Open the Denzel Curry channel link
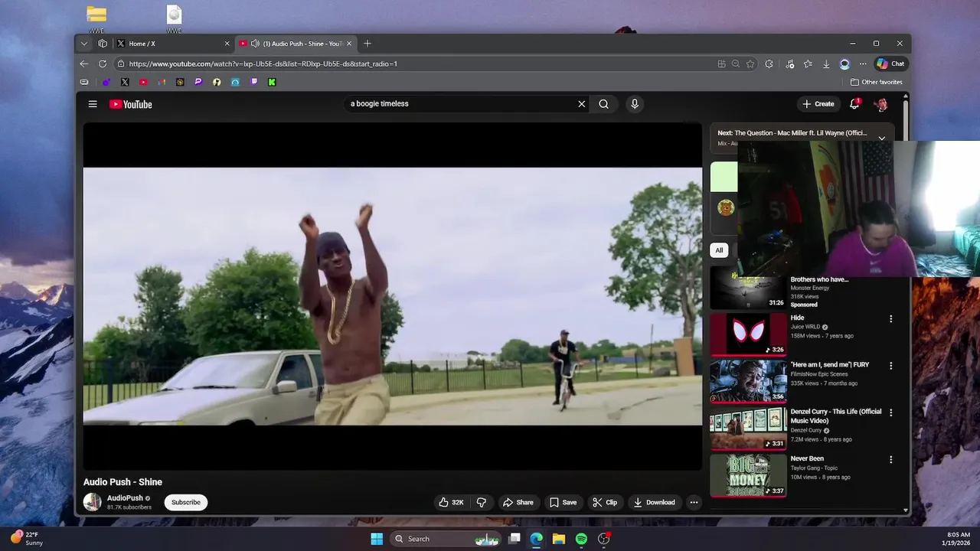This screenshot has height=551, width=980. coord(805,430)
